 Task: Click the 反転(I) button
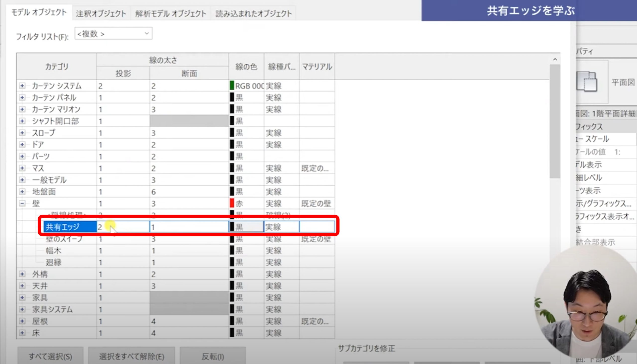tap(213, 356)
